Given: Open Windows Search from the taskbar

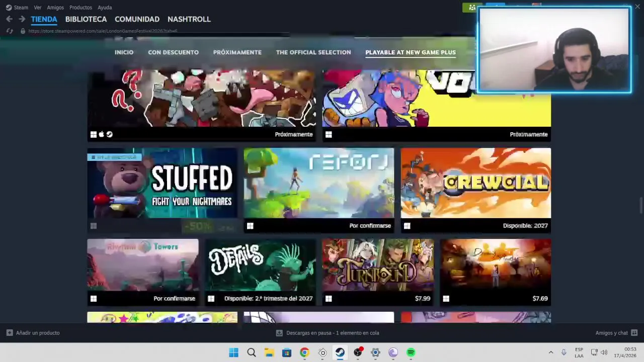Looking at the screenshot, I should click(252, 352).
